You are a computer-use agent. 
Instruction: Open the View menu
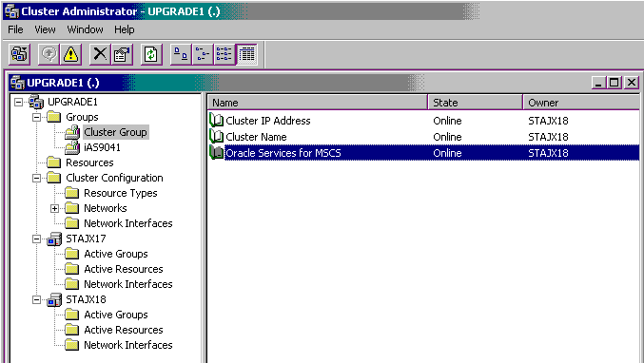[45, 29]
